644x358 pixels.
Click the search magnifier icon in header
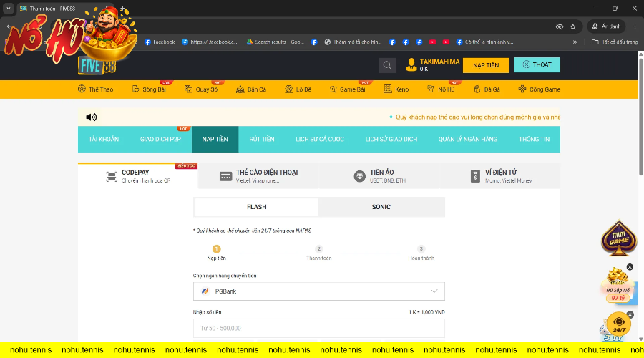click(387, 65)
